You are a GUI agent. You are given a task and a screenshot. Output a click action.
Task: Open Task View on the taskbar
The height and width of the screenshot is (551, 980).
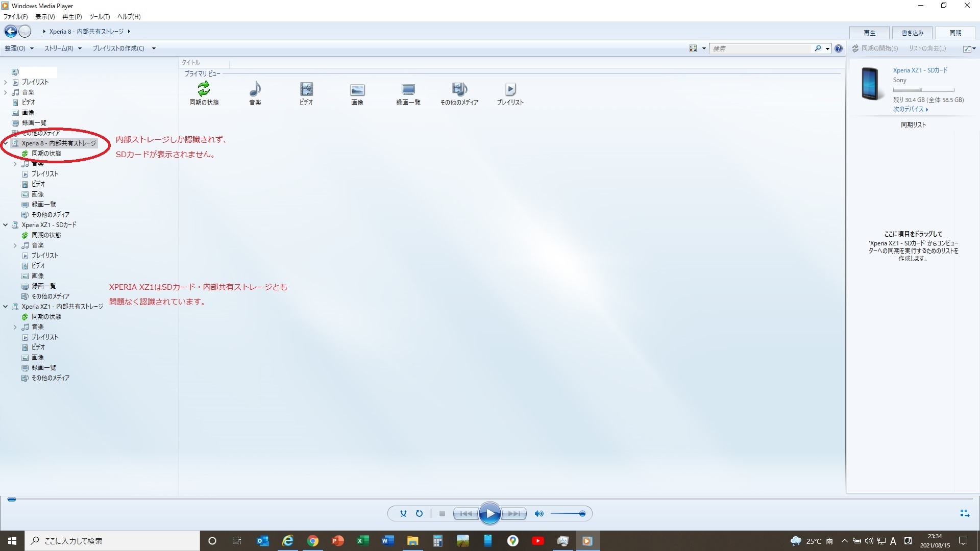click(x=236, y=541)
